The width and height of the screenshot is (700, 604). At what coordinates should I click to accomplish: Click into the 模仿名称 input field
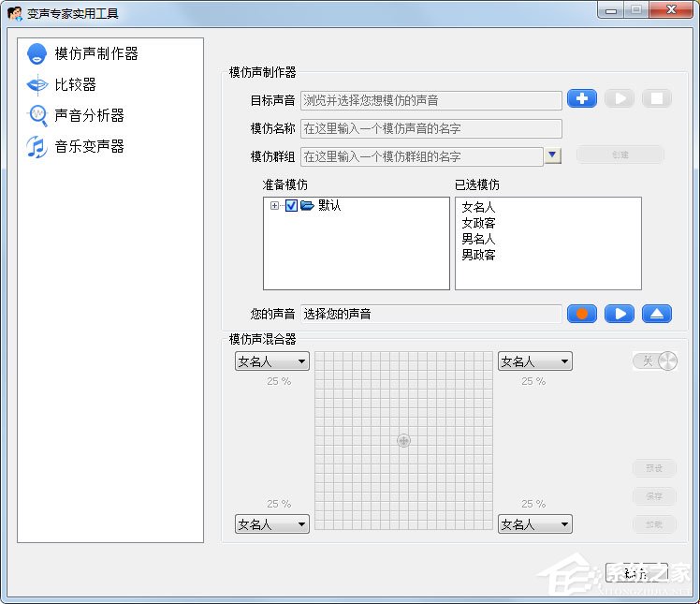(430, 128)
